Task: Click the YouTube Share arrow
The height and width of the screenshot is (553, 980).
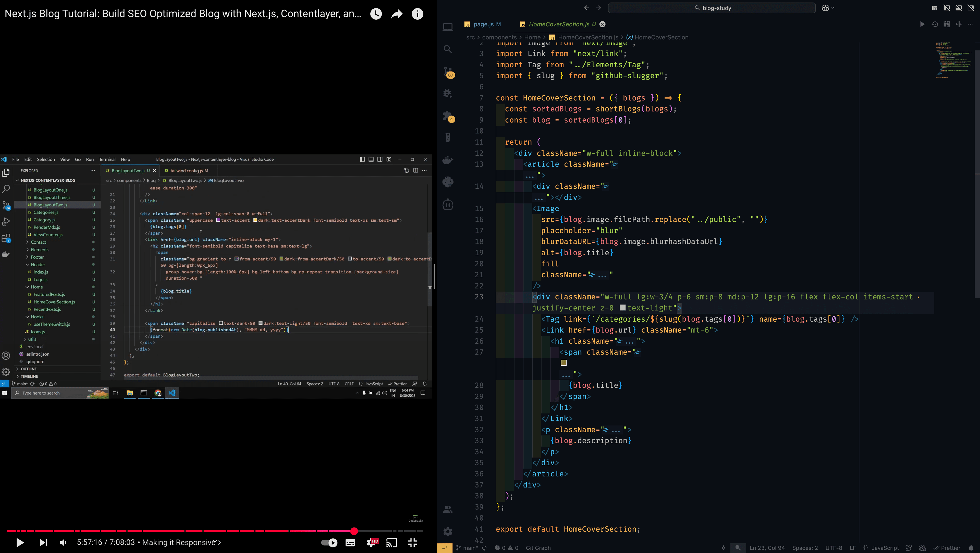Action: tap(396, 14)
